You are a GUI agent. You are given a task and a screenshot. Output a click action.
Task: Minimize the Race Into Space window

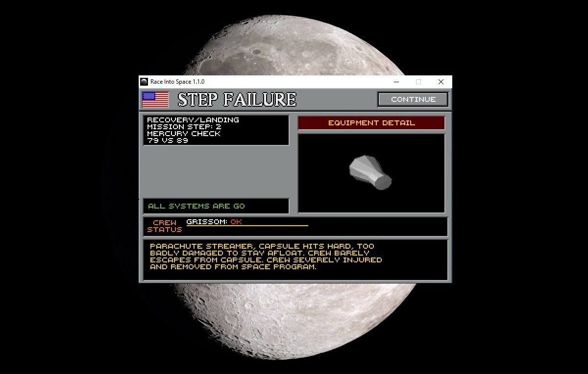click(396, 82)
